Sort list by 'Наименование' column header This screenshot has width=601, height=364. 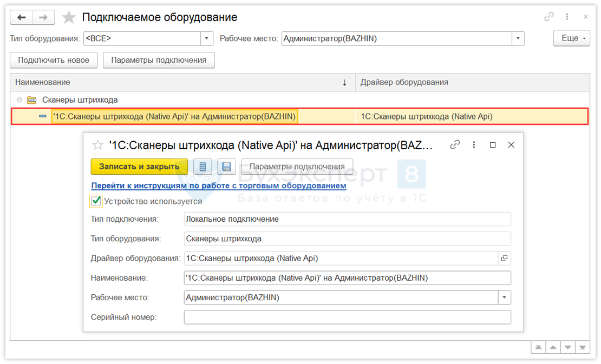(x=179, y=82)
